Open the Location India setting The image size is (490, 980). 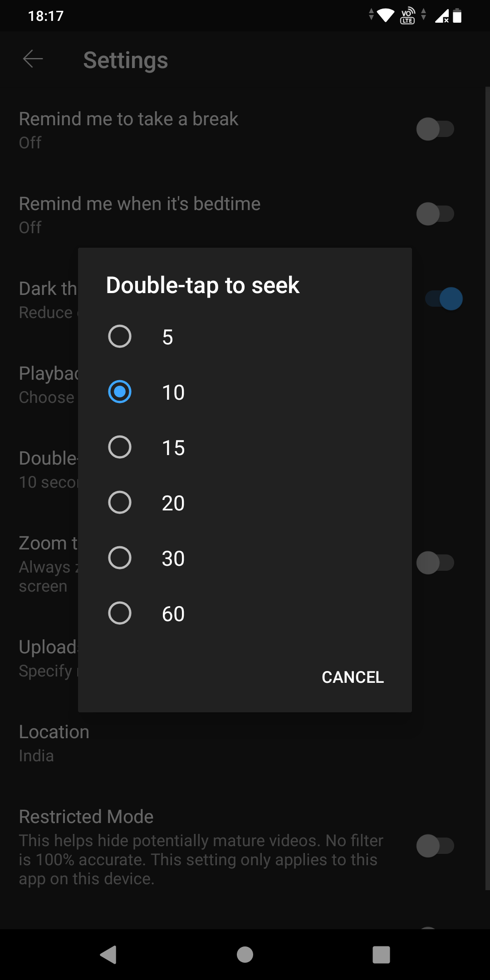pyautogui.click(x=54, y=743)
